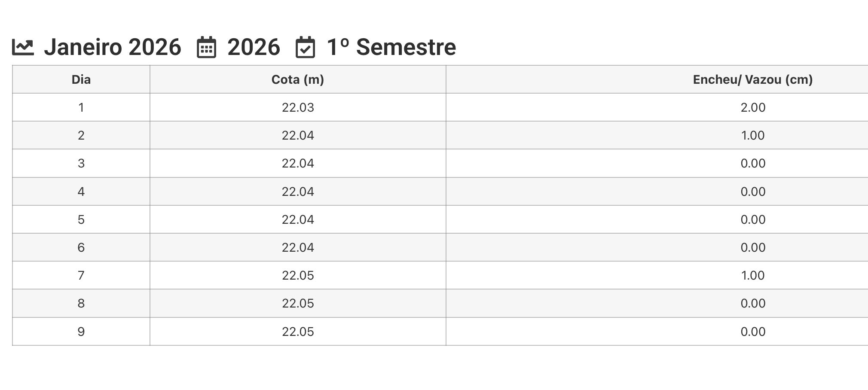Click the calendar icon beside 2026

click(206, 47)
